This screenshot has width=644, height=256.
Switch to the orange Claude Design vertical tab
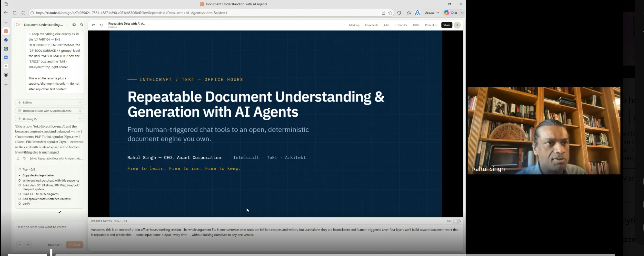pyautogui.click(x=6, y=31)
